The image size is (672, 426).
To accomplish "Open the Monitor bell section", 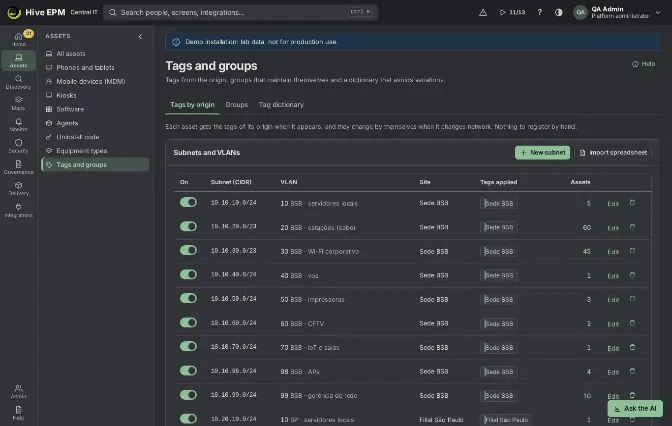I will [x=18, y=125].
